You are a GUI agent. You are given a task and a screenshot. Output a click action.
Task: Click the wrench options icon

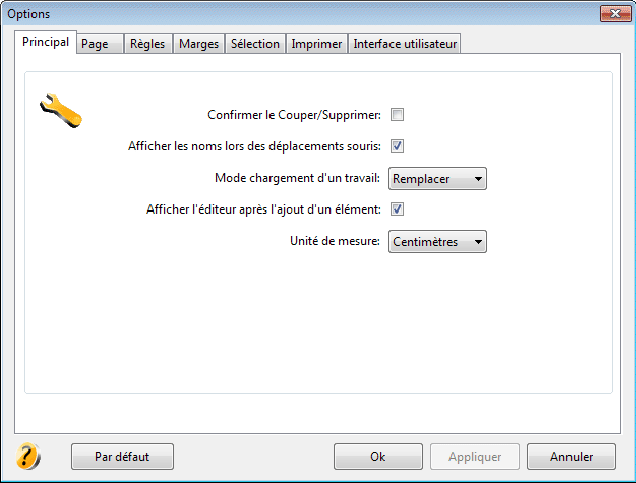(x=61, y=110)
